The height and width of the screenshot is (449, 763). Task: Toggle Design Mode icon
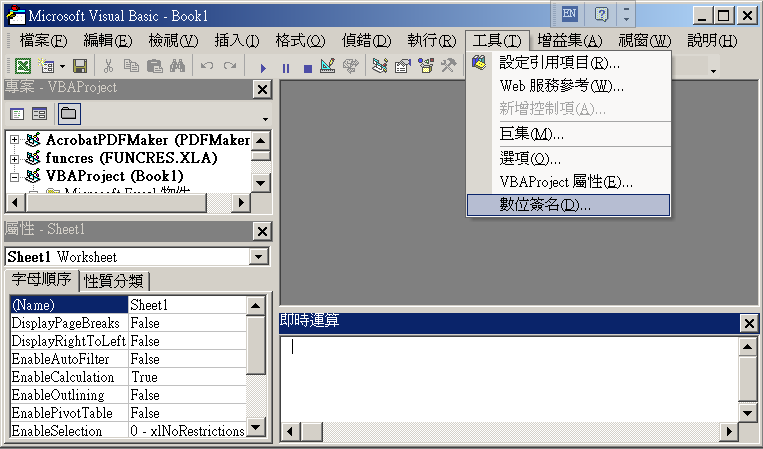point(327,66)
